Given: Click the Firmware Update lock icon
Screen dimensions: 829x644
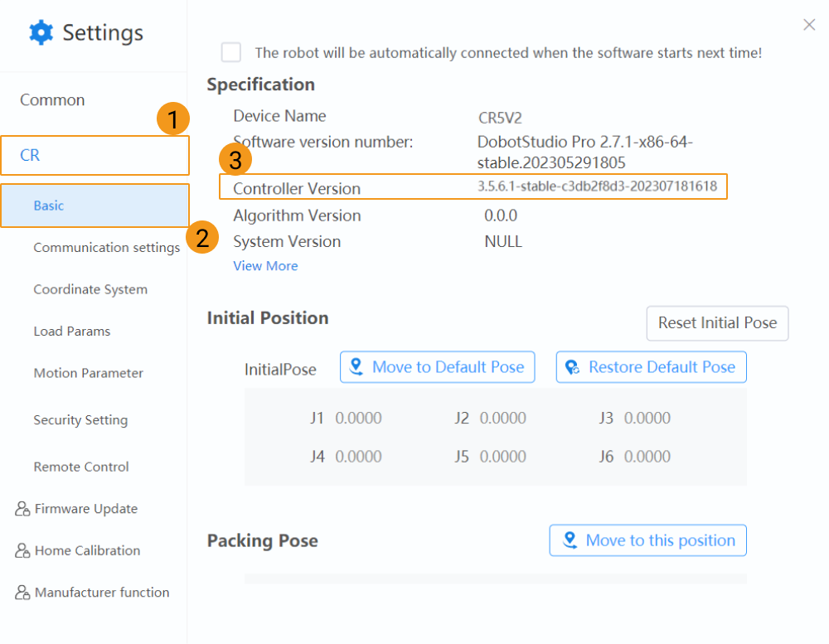Looking at the screenshot, I should (22, 509).
